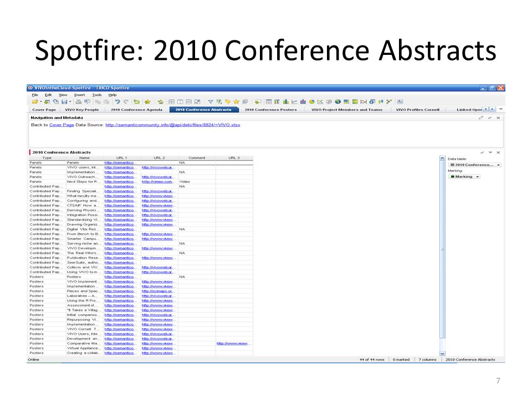This screenshot has height=399, width=532.
Task: Click the green Reset arrow icon
Action: point(137,101)
